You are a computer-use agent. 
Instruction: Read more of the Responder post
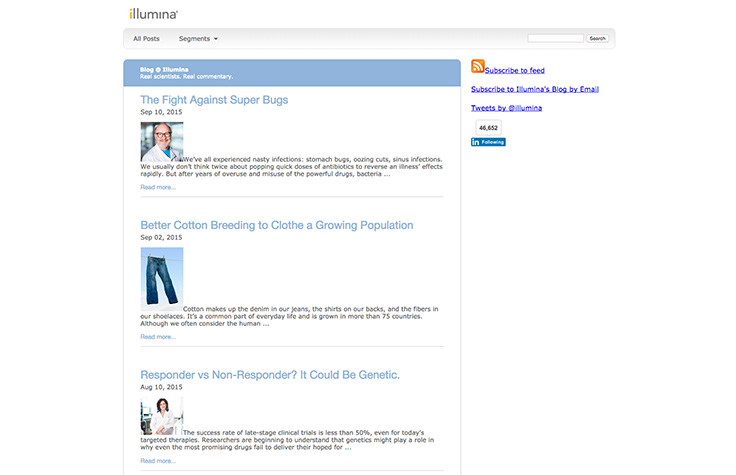coord(158,461)
